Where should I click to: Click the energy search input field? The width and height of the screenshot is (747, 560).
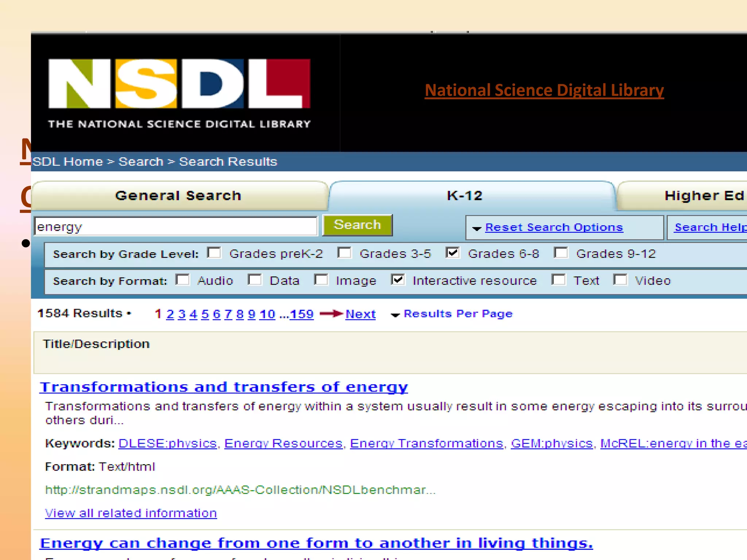pyautogui.click(x=176, y=226)
